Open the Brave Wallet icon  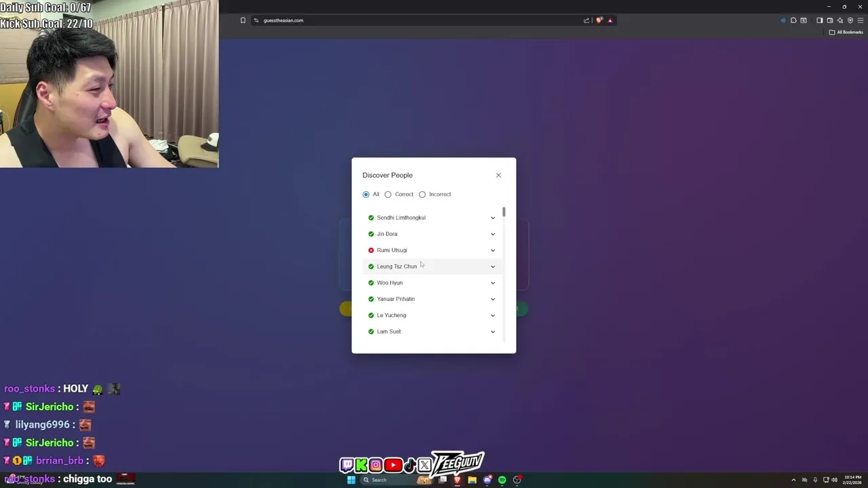tap(830, 20)
